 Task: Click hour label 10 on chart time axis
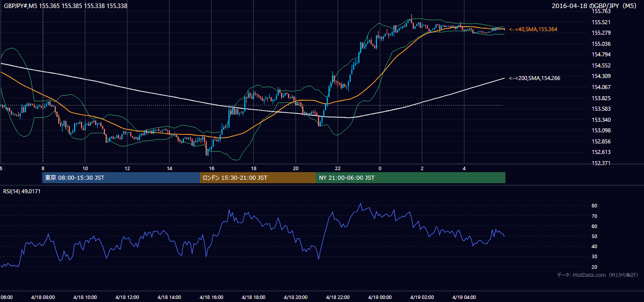point(85,168)
